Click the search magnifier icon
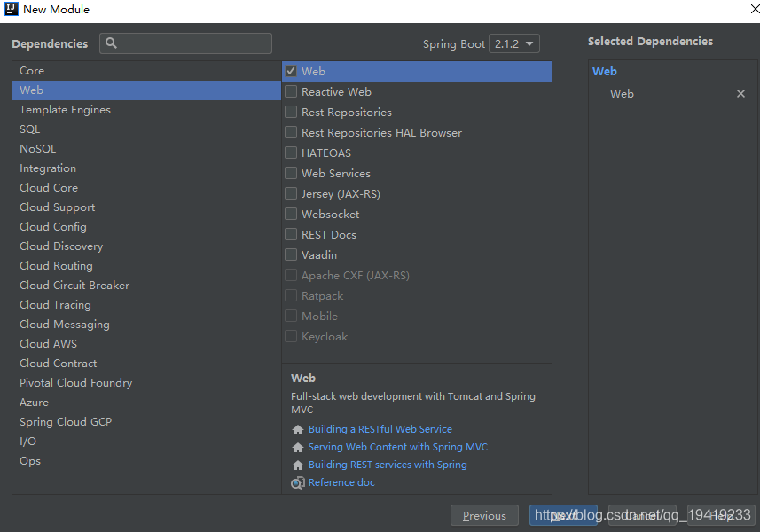This screenshot has height=532, width=760. 111,43
